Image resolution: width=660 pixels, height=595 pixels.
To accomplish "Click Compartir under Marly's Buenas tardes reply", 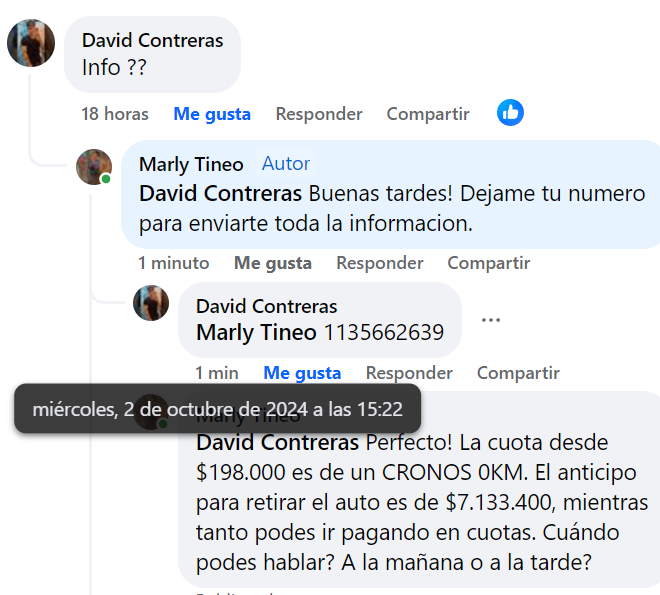I will [489, 263].
